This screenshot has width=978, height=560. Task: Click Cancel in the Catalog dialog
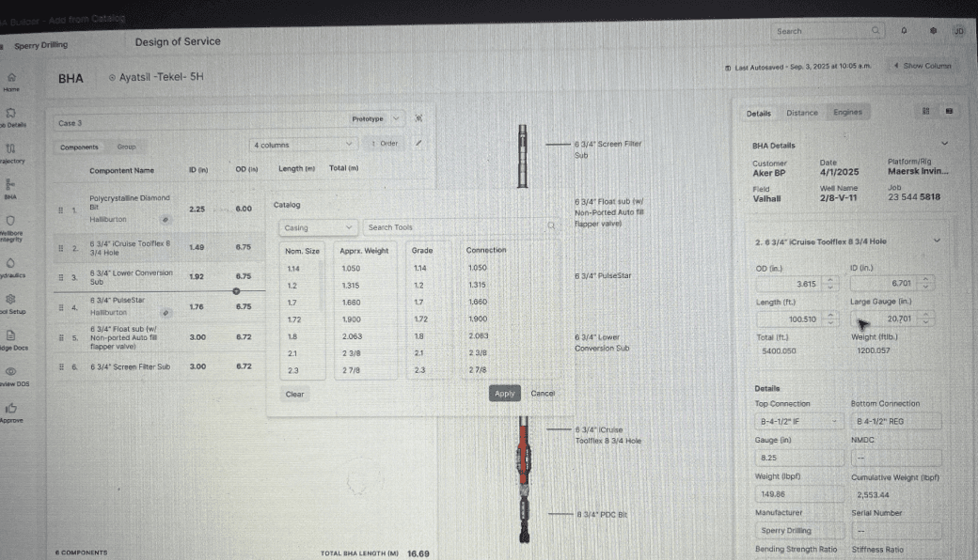click(x=543, y=394)
